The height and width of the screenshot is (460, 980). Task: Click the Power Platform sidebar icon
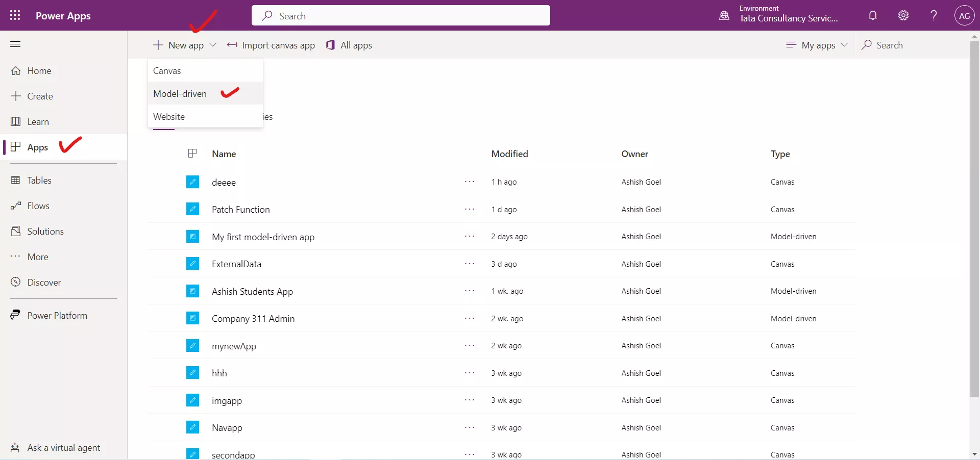(x=16, y=315)
